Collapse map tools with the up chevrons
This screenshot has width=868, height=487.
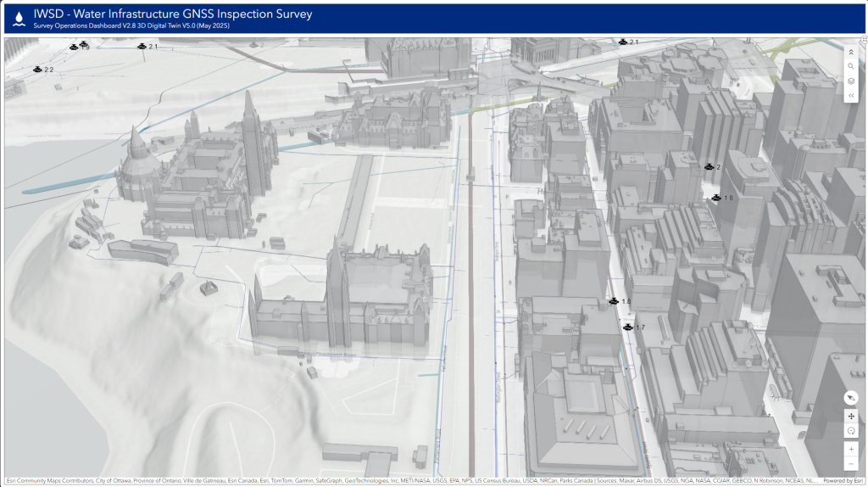pos(850,51)
